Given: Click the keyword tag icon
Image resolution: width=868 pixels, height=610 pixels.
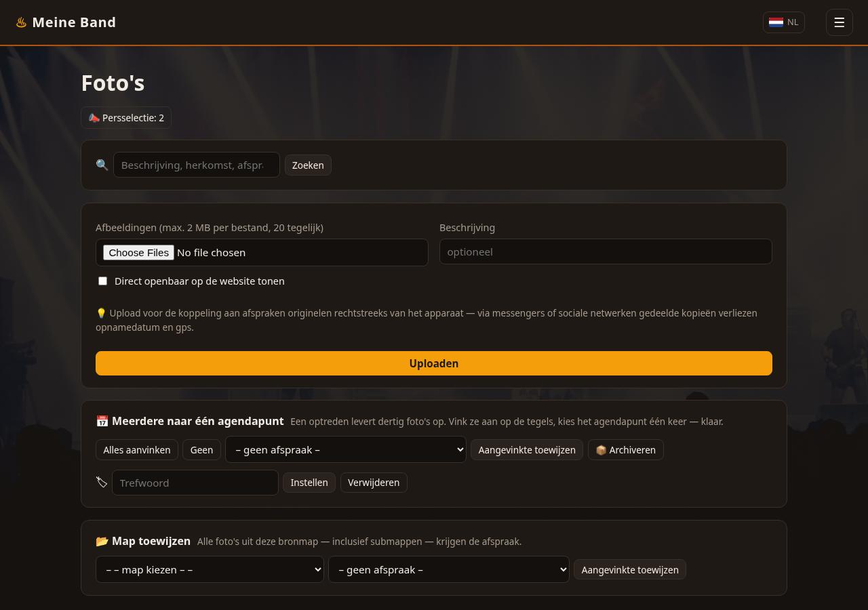Looking at the screenshot, I should (x=102, y=482).
